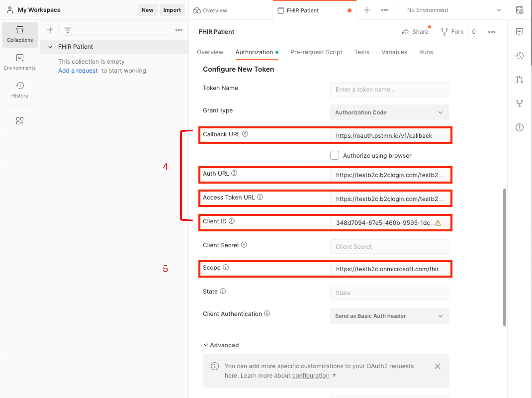
Task: Open the collection info icon in right sidebar
Action: tap(519, 127)
